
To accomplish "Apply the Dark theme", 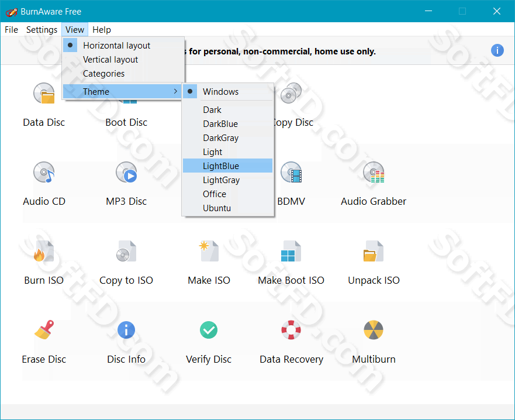I will (228, 110).
